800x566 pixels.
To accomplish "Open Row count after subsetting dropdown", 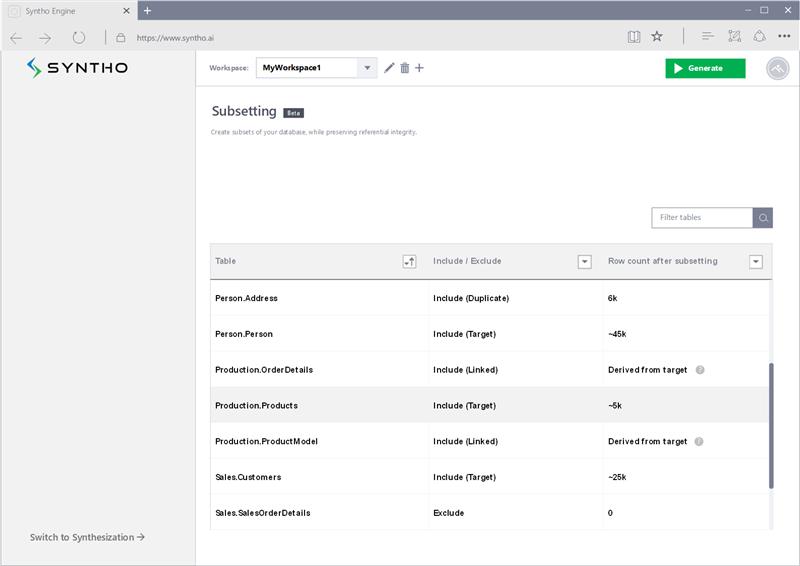I will (x=756, y=261).
